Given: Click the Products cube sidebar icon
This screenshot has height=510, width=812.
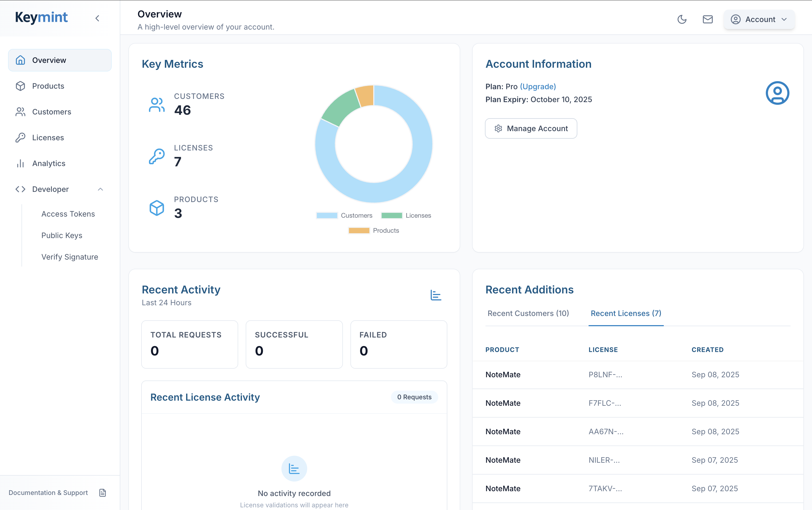Looking at the screenshot, I should (21, 86).
